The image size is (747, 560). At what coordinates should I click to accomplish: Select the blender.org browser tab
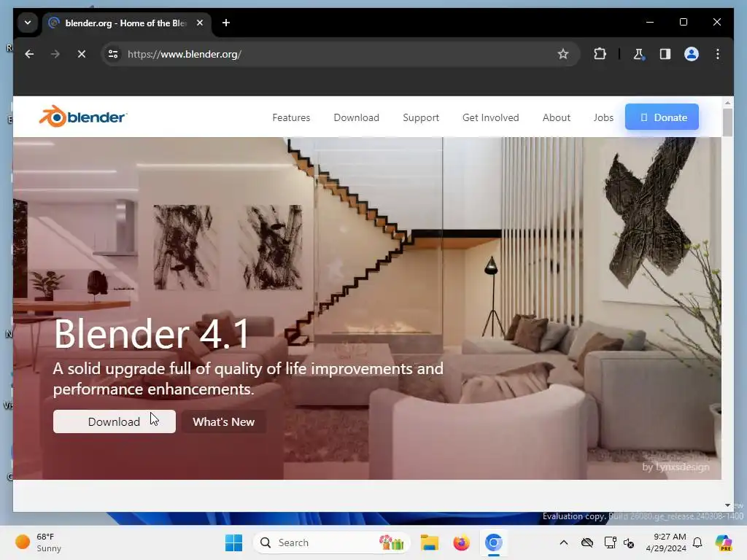[127, 23]
